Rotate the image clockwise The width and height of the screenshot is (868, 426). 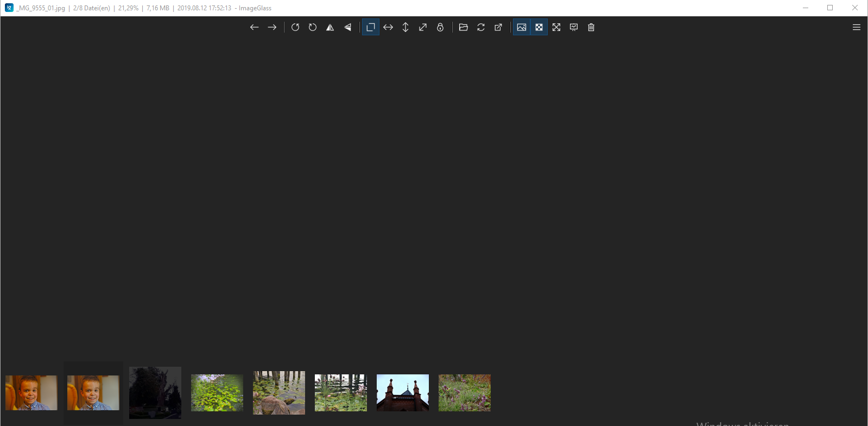pos(313,27)
